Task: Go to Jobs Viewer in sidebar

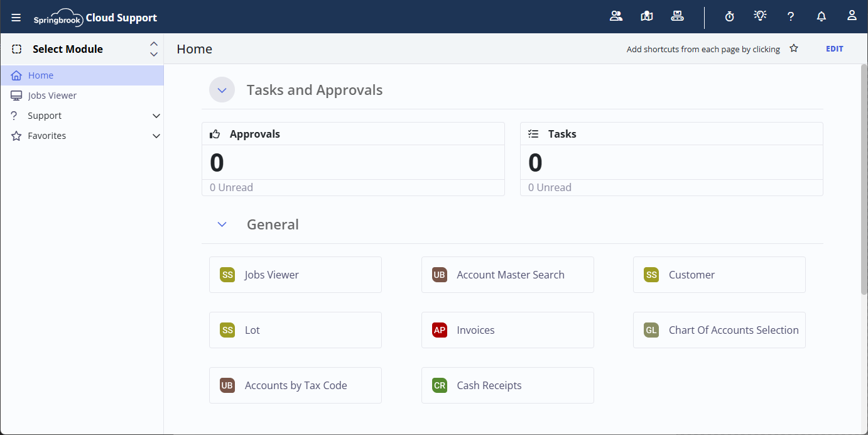Action: (52, 96)
